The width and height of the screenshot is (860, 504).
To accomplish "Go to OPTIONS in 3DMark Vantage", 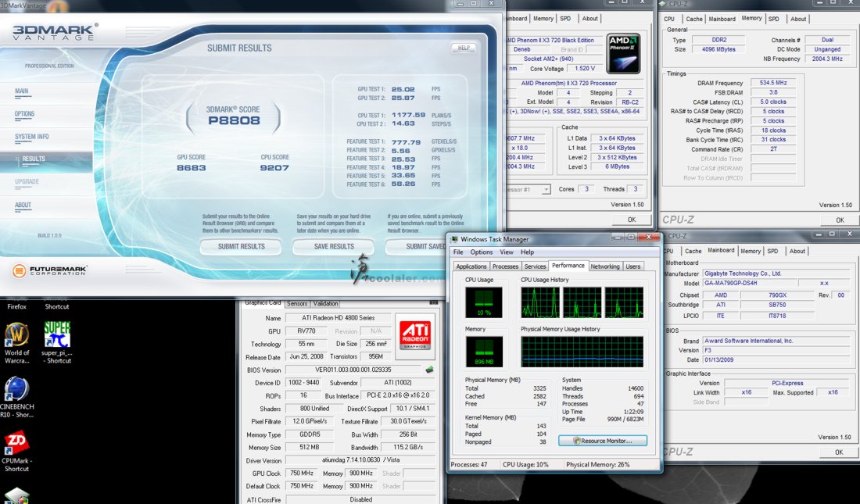I will 24,114.
